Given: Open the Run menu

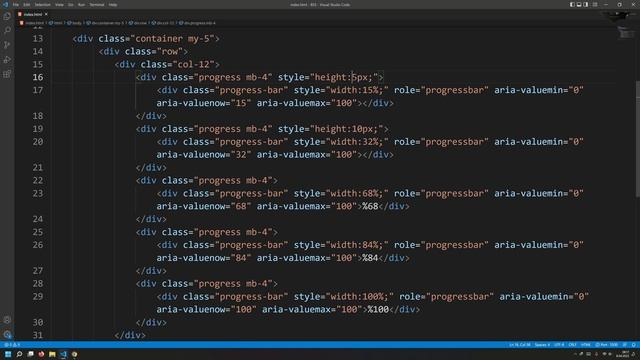Looking at the screenshot, I should pos(81,4).
